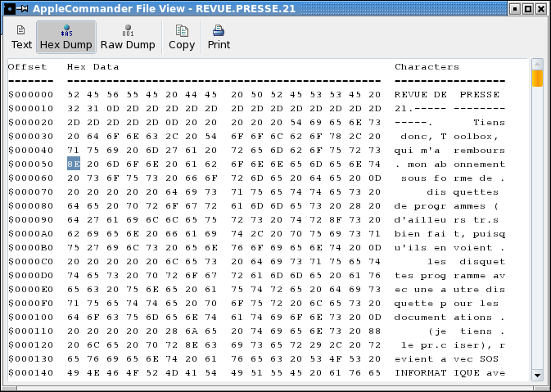Click the window title 'AppleCommander File View - REVUE.PRESSE.21'
Image resolution: width=551 pixels, height=392 pixels.
tap(164, 9)
